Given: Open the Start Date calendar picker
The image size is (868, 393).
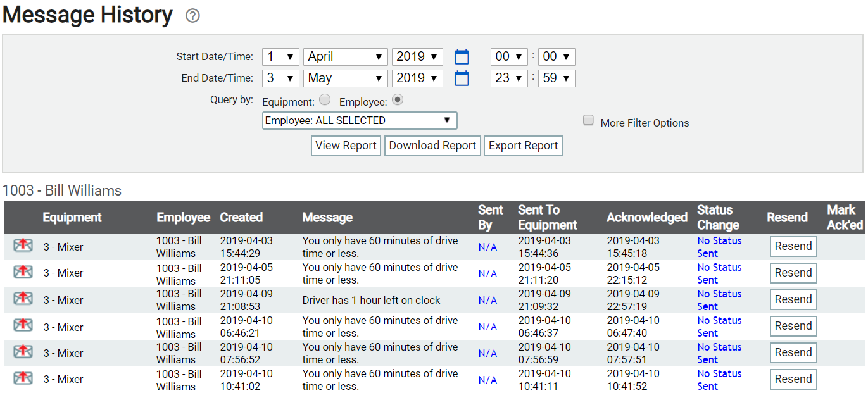Looking at the screenshot, I should click(462, 57).
